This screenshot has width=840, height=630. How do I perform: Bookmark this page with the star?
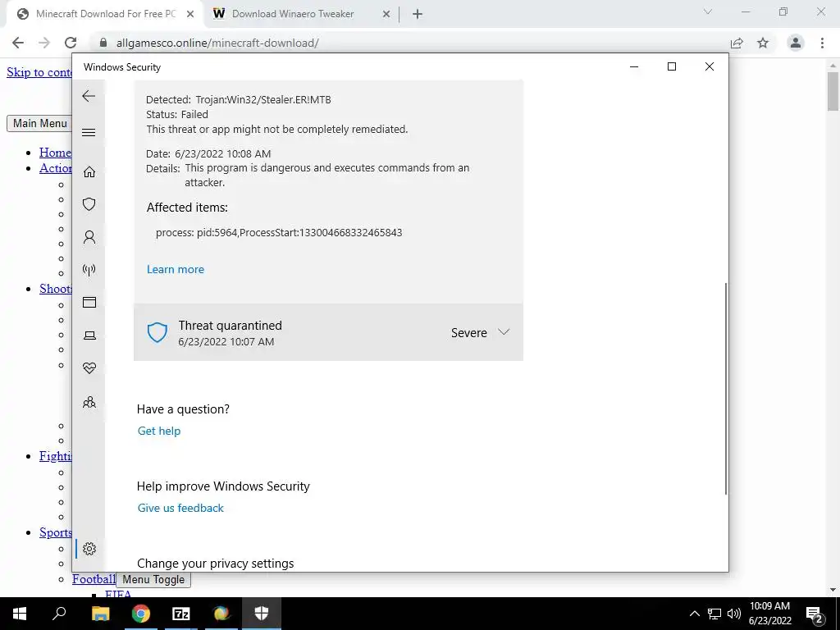tap(763, 43)
